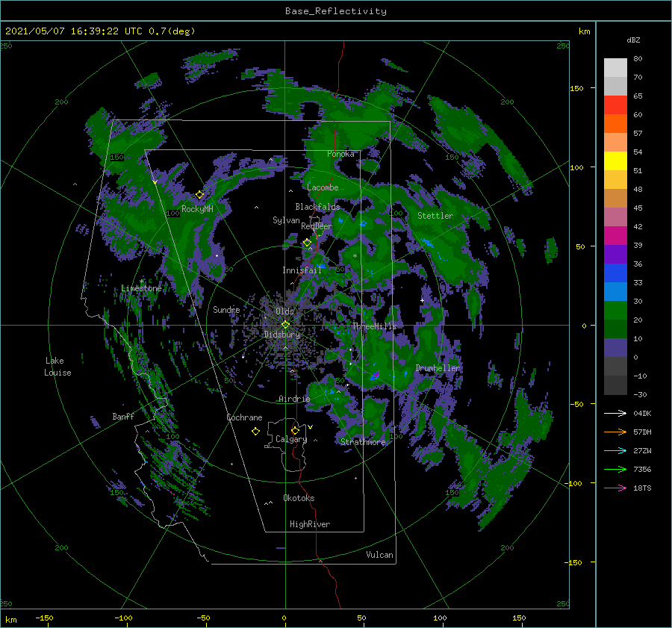Click the Strathmore city label
This screenshot has width=672, height=628.
click(363, 442)
